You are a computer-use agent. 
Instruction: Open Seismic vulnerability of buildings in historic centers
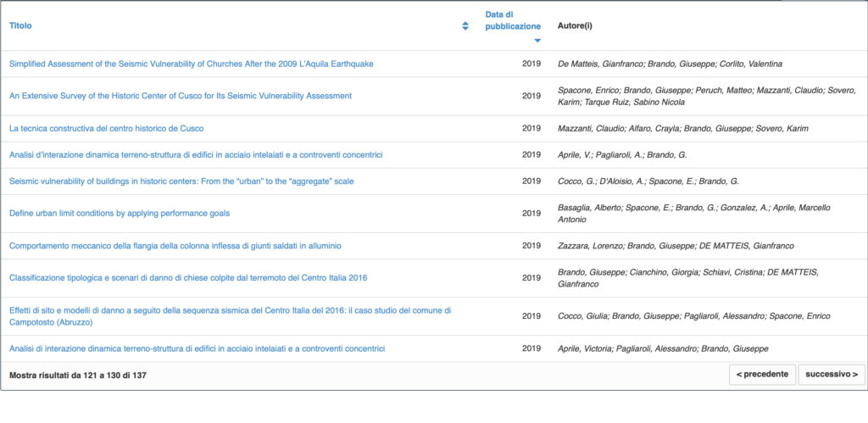181,181
